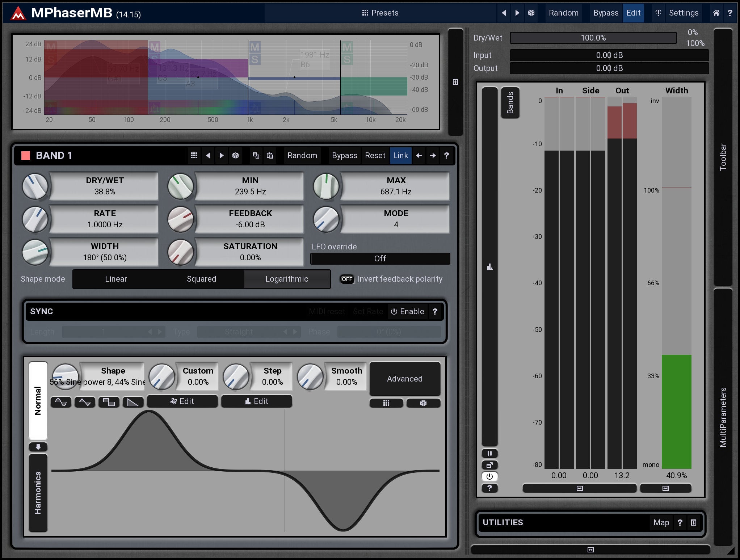
Task: Open the LFO override dropdown
Action: pos(380,258)
